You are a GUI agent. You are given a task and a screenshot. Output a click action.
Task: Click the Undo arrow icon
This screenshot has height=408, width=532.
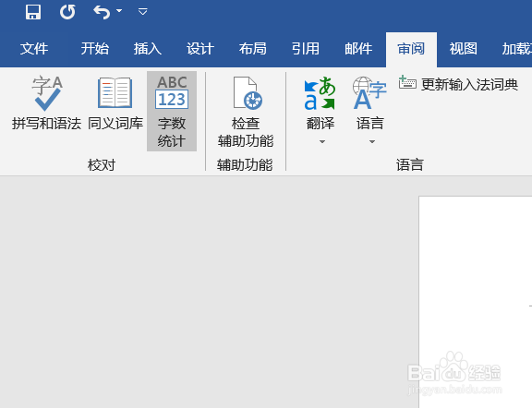coord(102,12)
